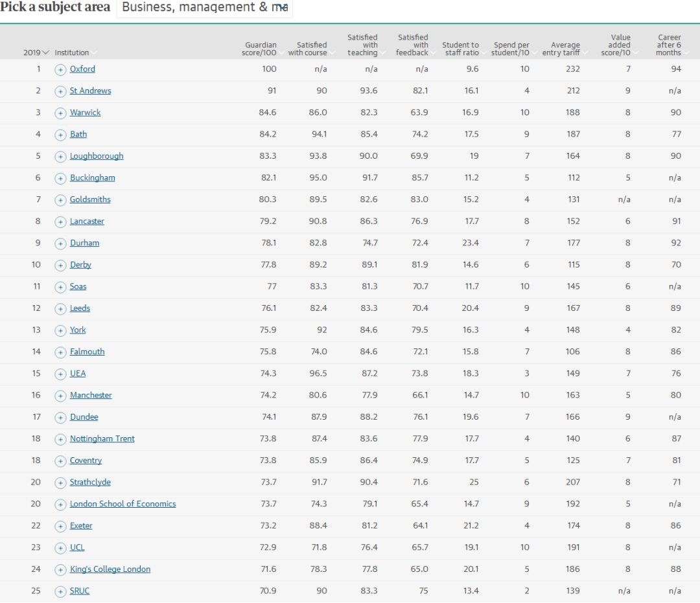
Task: Open the Falmouth link
Action: [87, 352]
